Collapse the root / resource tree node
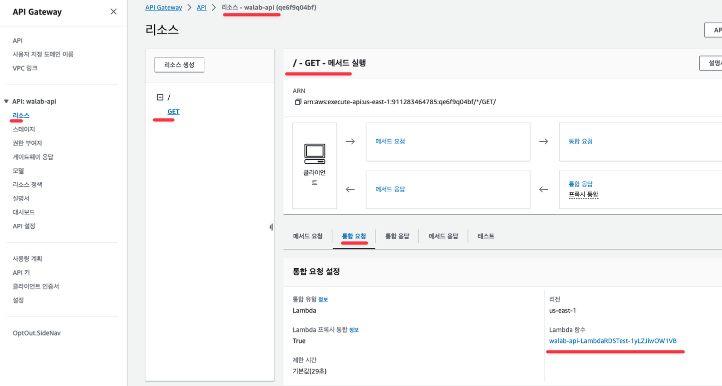722x386 pixels. tap(160, 97)
